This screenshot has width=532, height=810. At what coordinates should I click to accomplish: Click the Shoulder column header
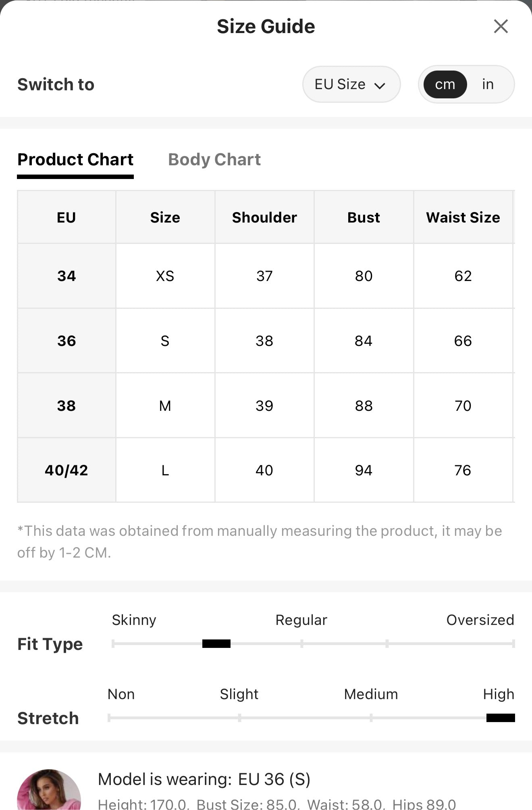tap(264, 217)
